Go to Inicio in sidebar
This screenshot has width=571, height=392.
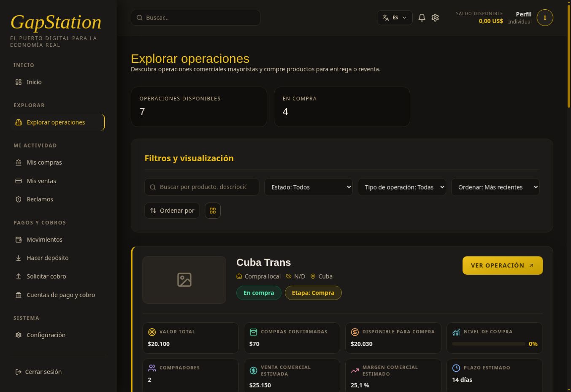(x=58, y=82)
